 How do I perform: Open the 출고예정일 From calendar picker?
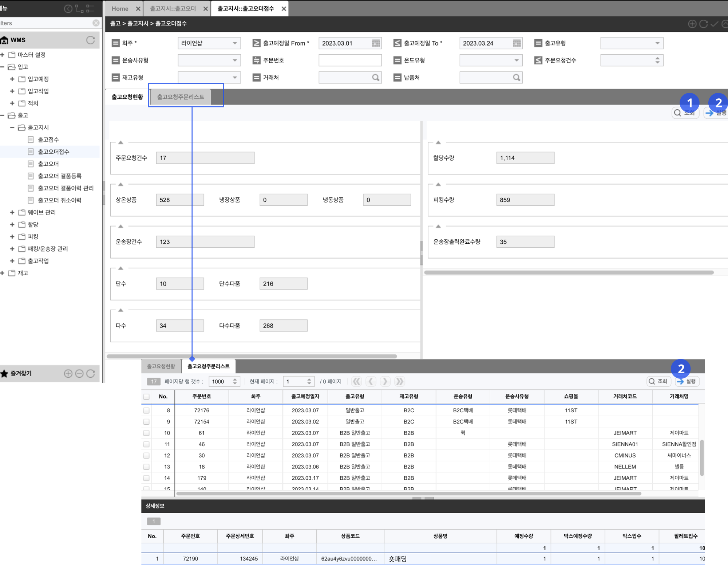376,43
